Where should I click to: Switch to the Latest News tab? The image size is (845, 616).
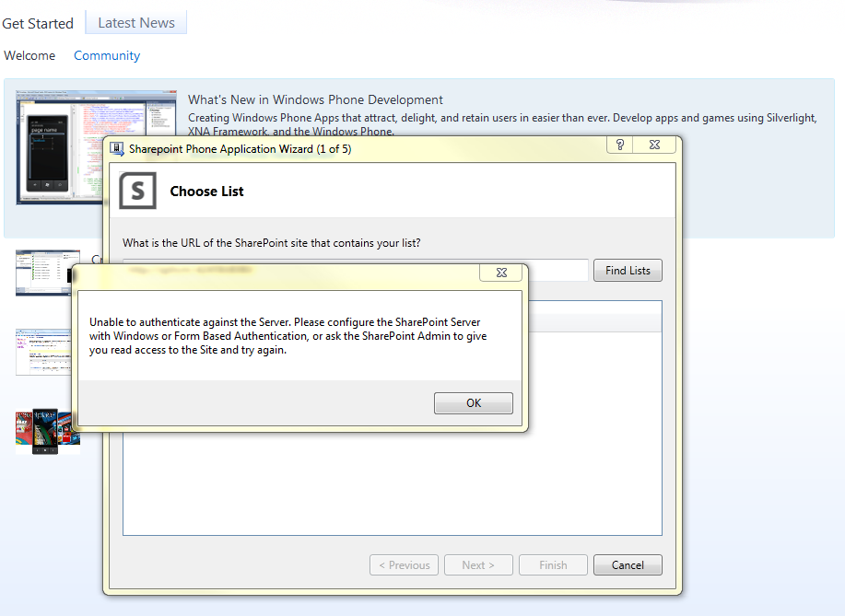tap(135, 22)
